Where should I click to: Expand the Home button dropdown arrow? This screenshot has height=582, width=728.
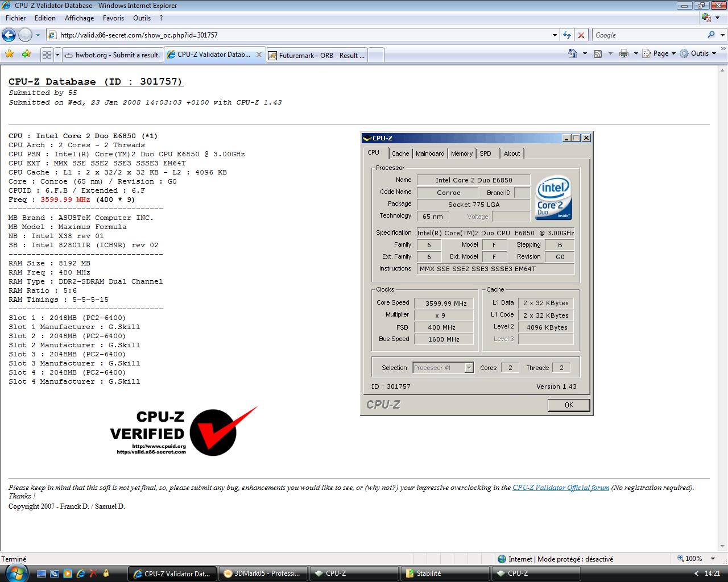click(585, 53)
